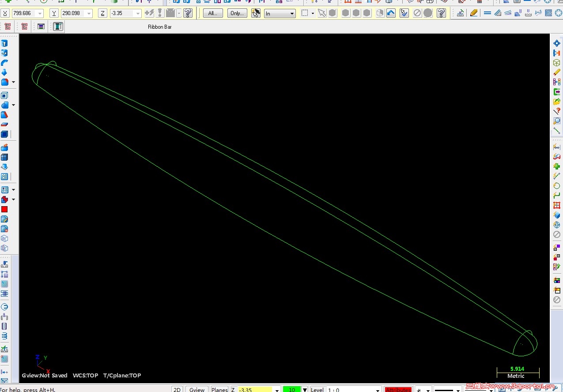Screen dimensions: 563x392
Task: Click the Only... selection button
Action: (237, 13)
